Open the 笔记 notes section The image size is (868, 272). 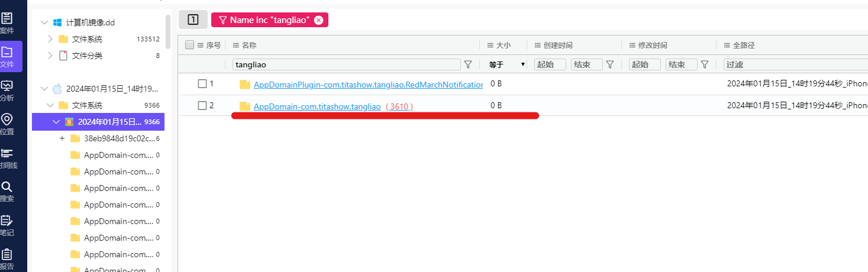(7, 225)
